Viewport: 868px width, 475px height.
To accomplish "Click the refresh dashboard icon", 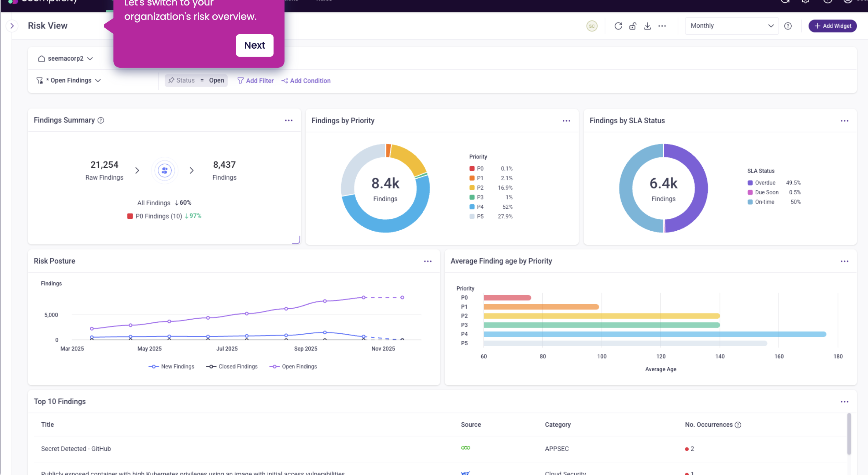I will click(618, 26).
